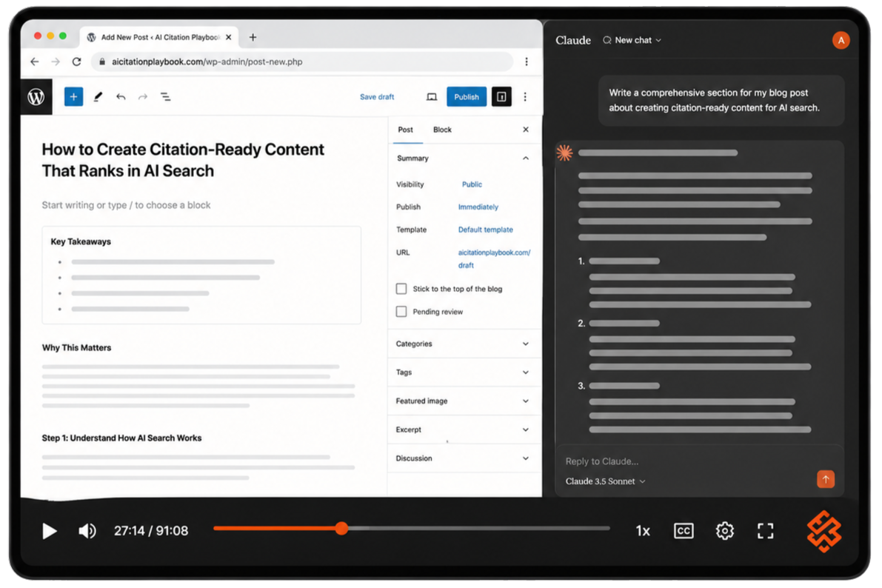Close the Add New Post browser tab
This screenshot has width=882, height=588.
(x=228, y=37)
